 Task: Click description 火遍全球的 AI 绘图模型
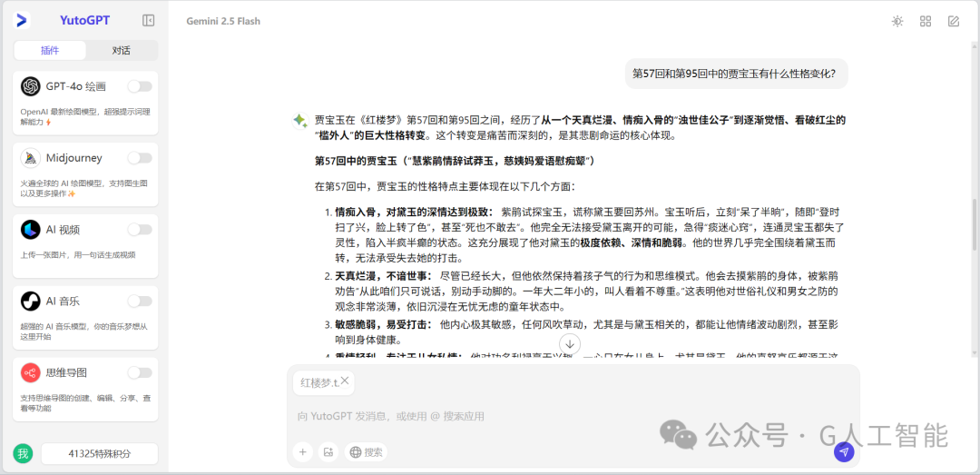[x=85, y=188]
